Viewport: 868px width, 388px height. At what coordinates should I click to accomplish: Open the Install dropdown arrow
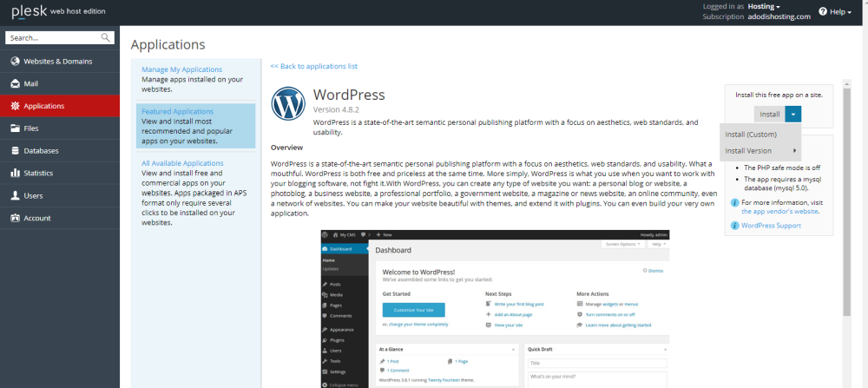pos(793,114)
